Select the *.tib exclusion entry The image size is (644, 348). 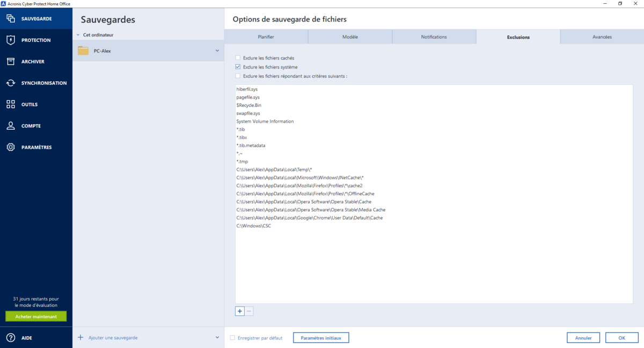point(240,129)
